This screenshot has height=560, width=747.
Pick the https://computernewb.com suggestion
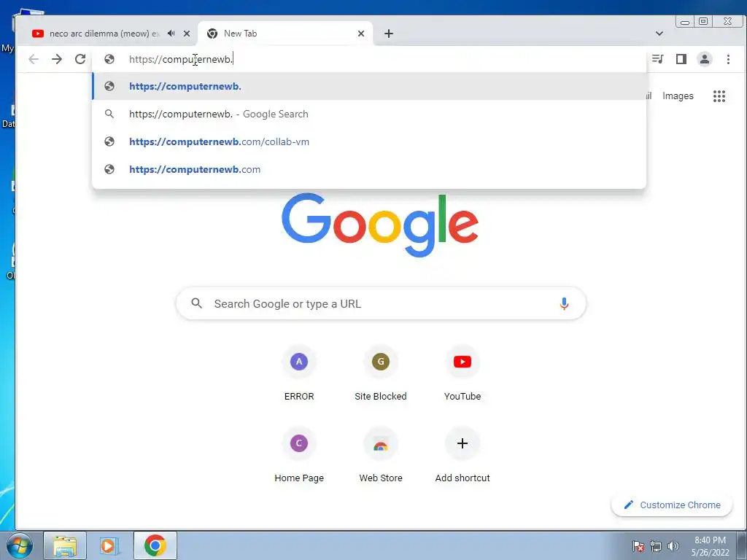(x=369, y=169)
